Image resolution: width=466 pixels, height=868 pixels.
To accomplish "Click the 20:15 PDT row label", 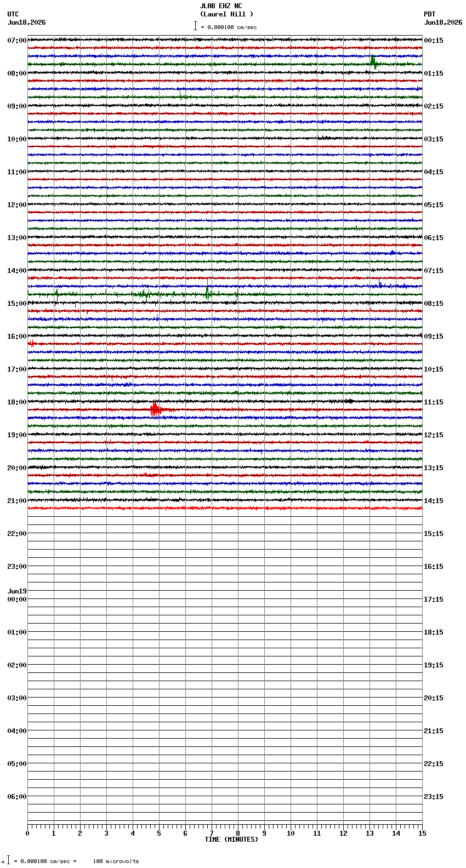I will [x=434, y=698].
